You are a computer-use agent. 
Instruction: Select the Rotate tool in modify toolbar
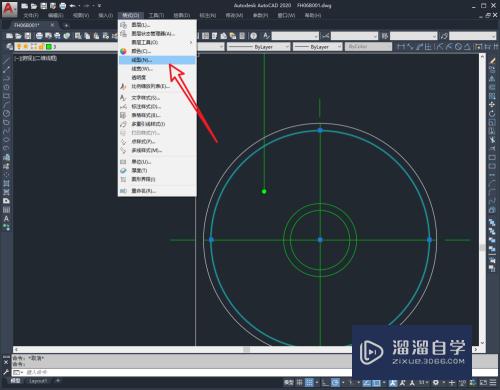pyautogui.click(x=492, y=114)
